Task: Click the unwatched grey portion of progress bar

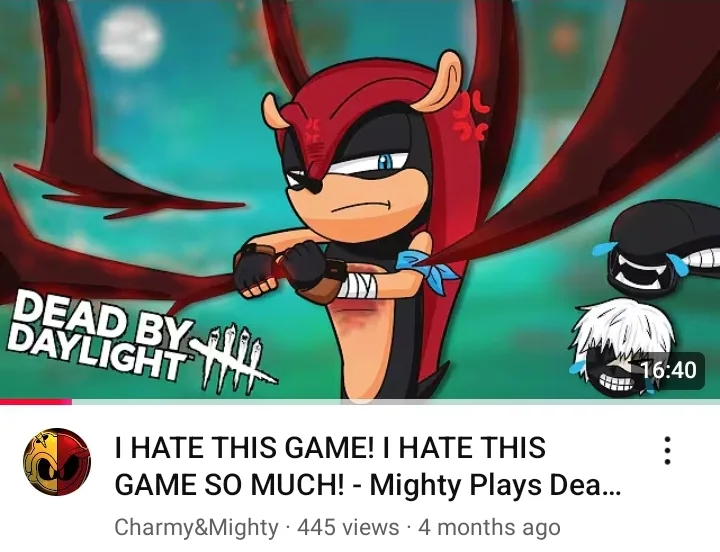Action: pos(396,402)
